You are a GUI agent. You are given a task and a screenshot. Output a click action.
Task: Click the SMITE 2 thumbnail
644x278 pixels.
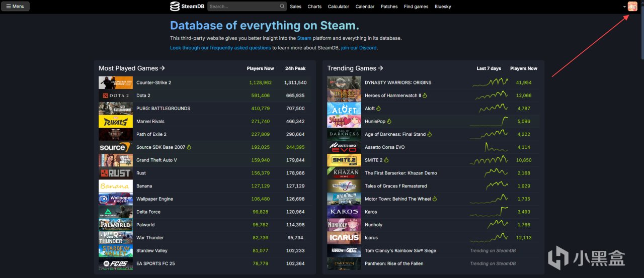coord(344,160)
